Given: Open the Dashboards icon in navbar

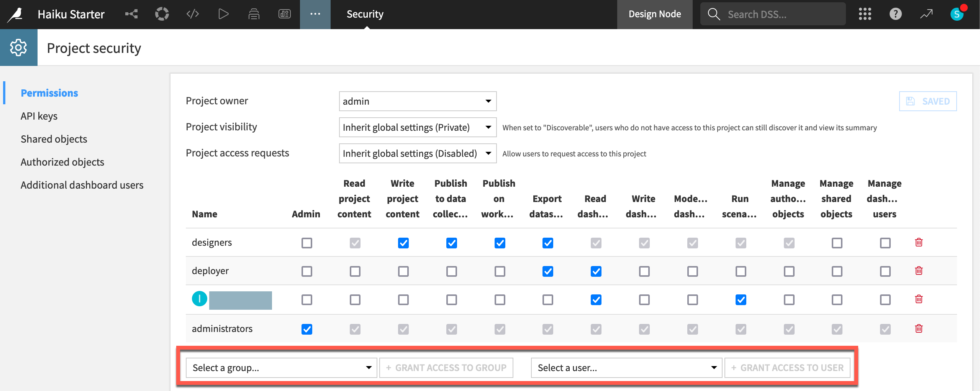Looking at the screenshot, I should (284, 14).
